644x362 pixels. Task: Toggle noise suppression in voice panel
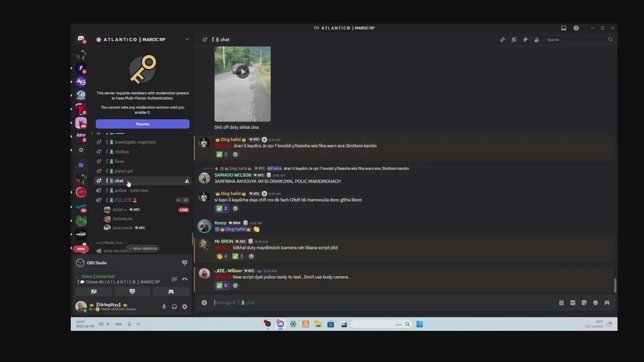point(174,279)
